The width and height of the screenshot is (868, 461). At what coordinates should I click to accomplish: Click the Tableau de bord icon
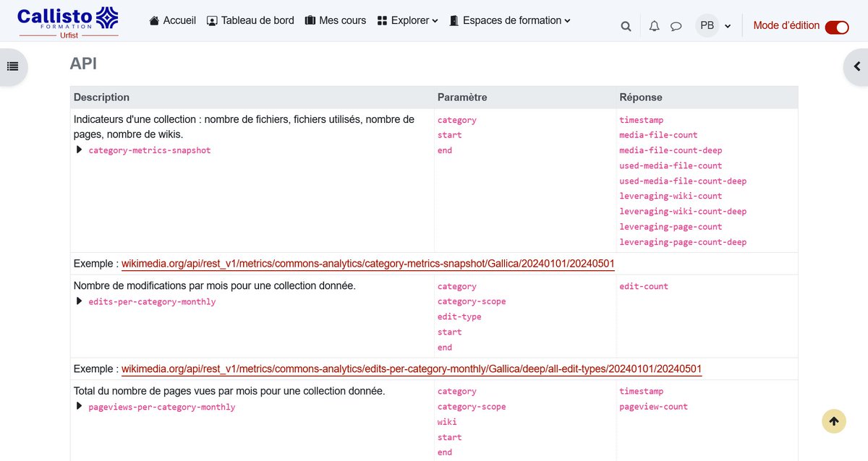click(211, 20)
